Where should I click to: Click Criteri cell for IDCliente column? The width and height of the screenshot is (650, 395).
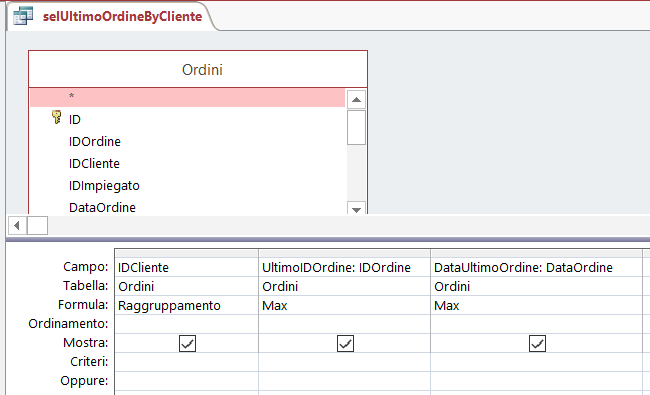[187, 362]
